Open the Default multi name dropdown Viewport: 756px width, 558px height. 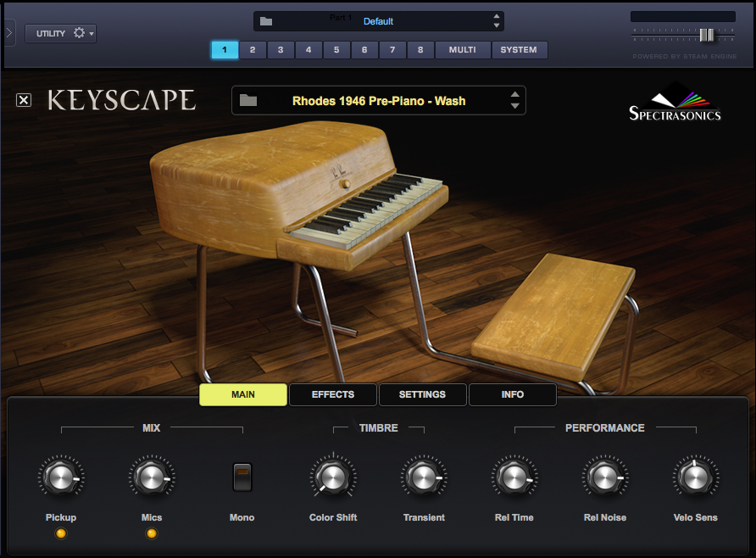(379, 21)
